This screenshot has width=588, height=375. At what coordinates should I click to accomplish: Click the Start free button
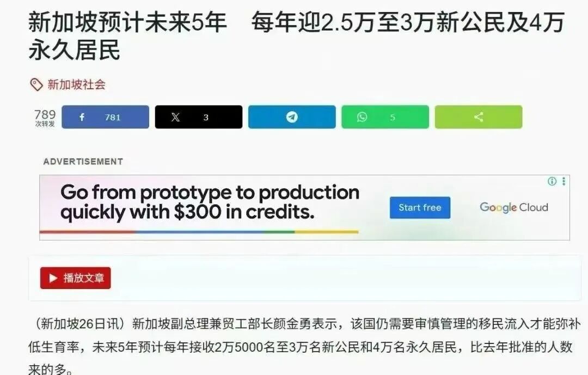420,207
